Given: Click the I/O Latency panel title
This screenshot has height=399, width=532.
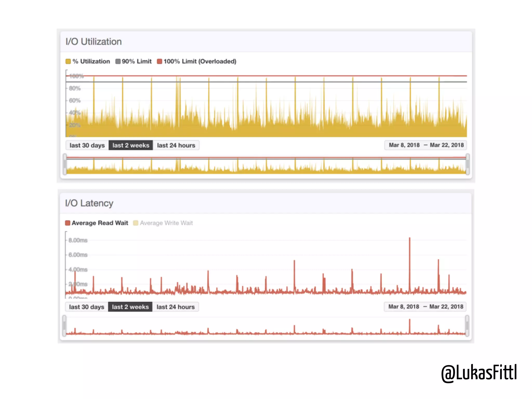Looking at the screenshot, I should pyautogui.click(x=89, y=203).
